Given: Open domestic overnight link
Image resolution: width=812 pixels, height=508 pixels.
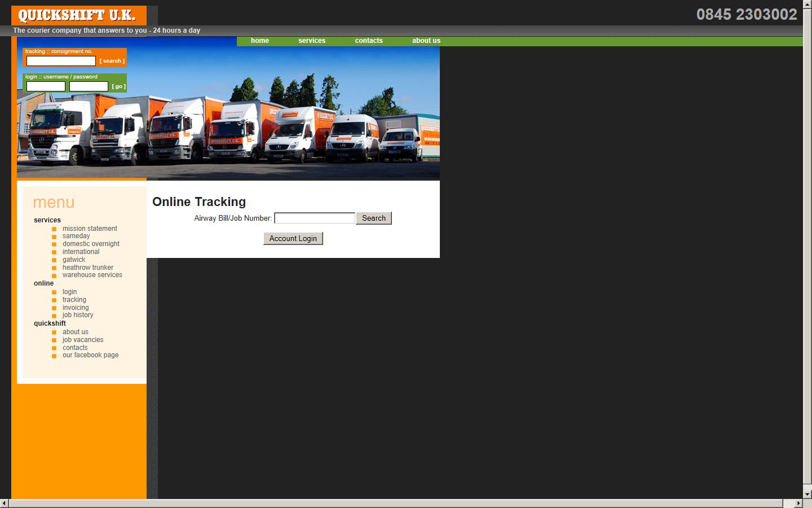Looking at the screenshot, I should pyautogui.click(x=91, y=244).
